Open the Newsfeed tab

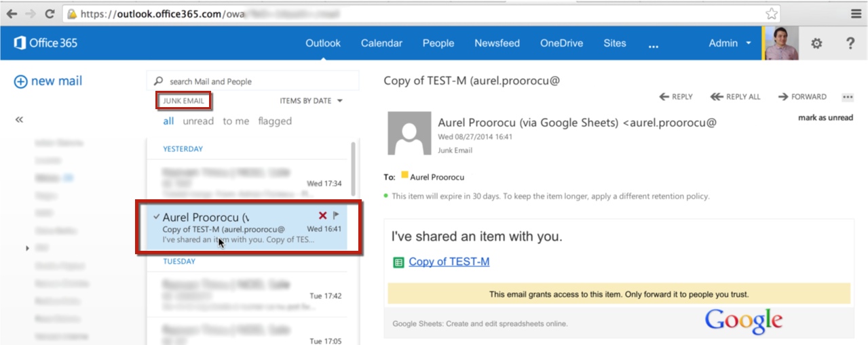[497, 43]
